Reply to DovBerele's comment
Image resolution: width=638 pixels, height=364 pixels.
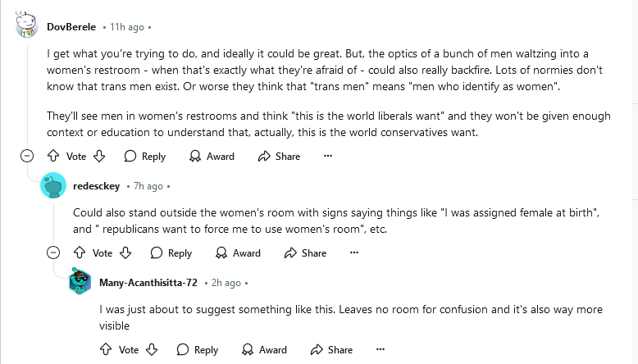click(144, 156)
